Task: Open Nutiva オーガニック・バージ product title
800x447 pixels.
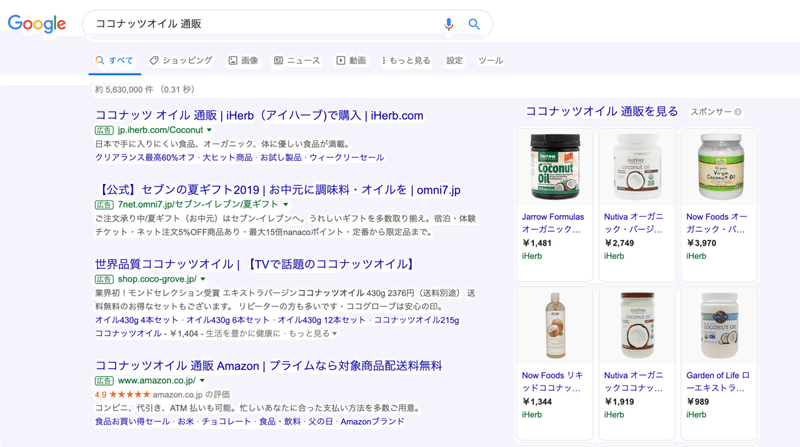Action: click(634, 223)
